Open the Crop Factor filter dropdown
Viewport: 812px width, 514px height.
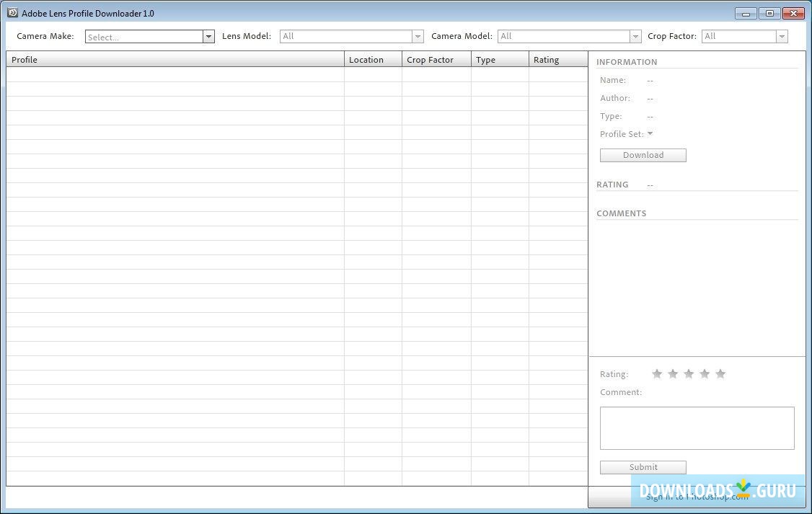point(782,36)
